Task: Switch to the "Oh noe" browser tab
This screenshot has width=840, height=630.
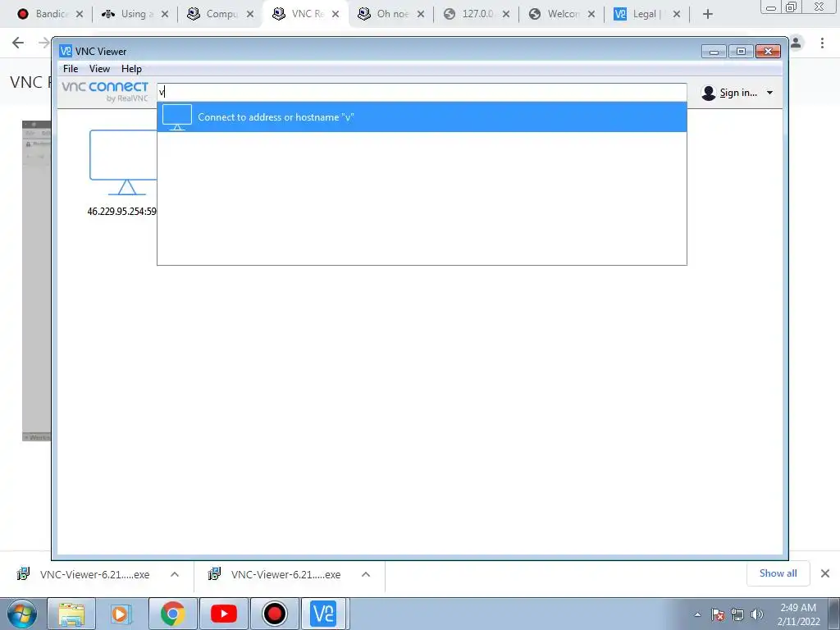Action: 386,14
